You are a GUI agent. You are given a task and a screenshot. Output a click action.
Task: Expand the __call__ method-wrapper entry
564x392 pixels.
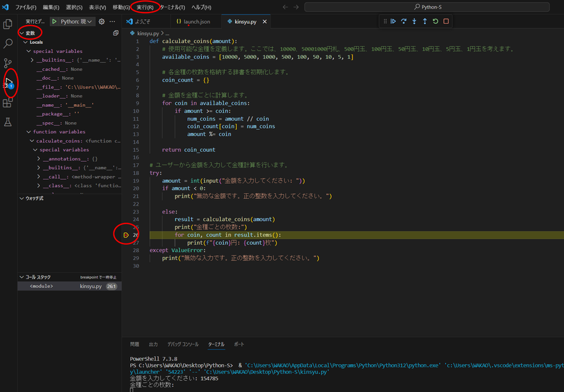(38, 176)
